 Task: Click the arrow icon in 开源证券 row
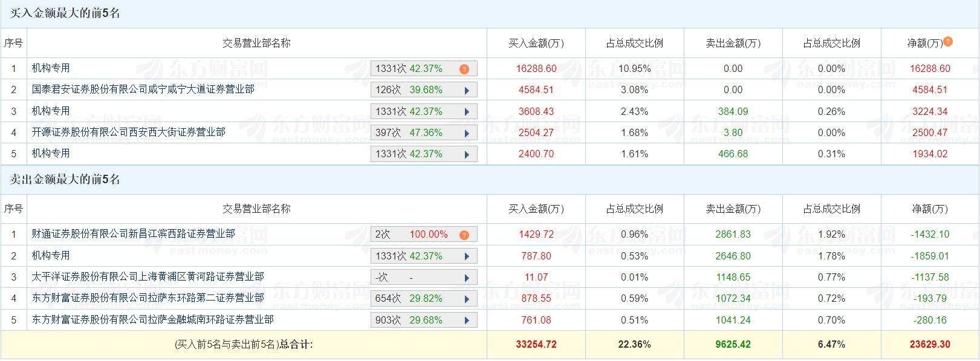point(467,133)
